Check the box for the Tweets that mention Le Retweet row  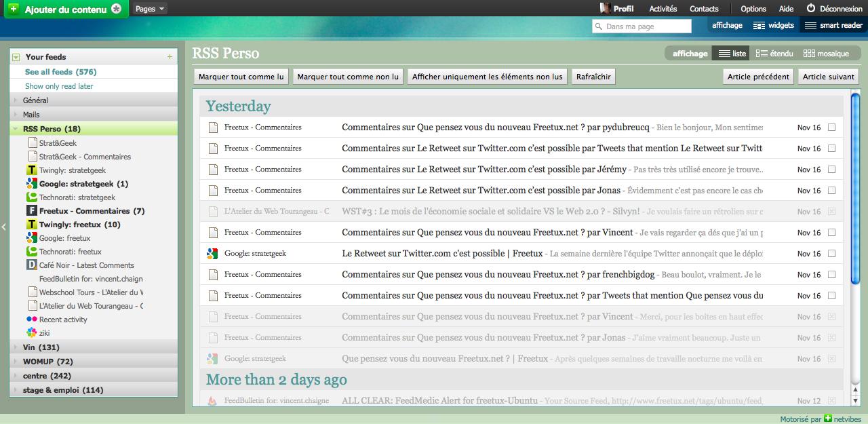point(831,149)
